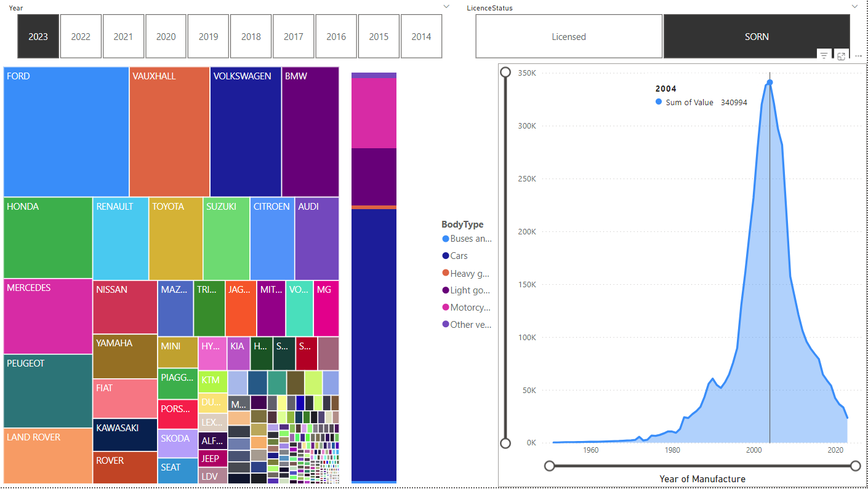The width and height of the screenshot is (868, 489).
Task: Select year 2017 in Year slicer
Action: (x=294, y=36)
